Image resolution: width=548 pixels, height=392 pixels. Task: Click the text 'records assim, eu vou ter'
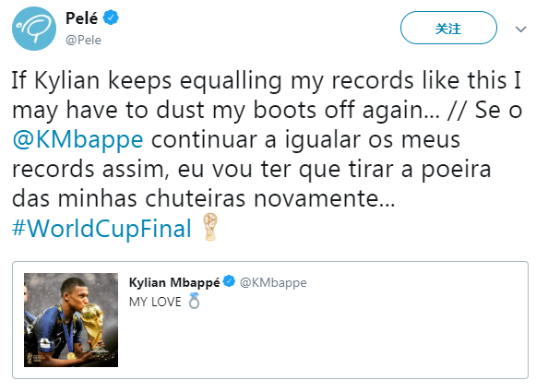[151, 169]
